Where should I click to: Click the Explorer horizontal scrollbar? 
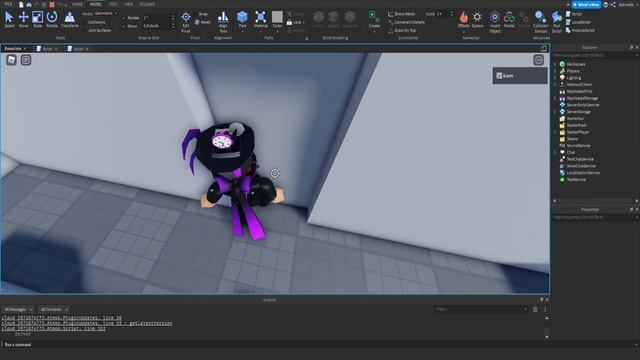point(595,201)
